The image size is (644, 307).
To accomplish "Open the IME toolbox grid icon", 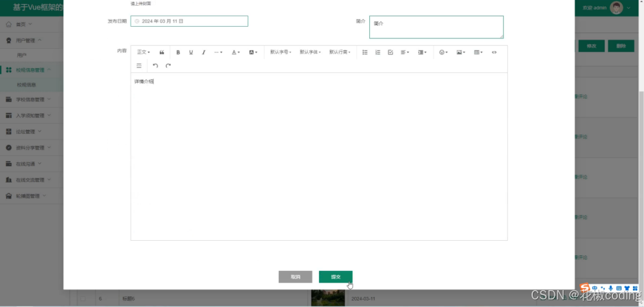I will [x=635, y=288].
